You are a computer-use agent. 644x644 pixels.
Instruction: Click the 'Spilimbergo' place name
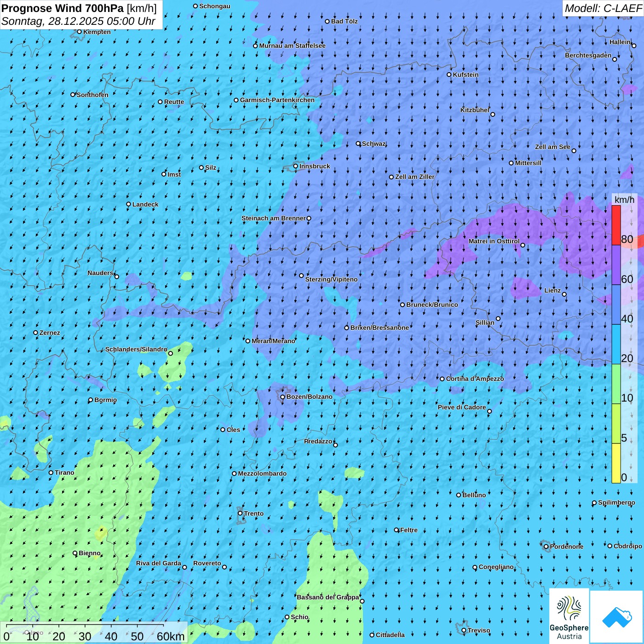[616, 502]
